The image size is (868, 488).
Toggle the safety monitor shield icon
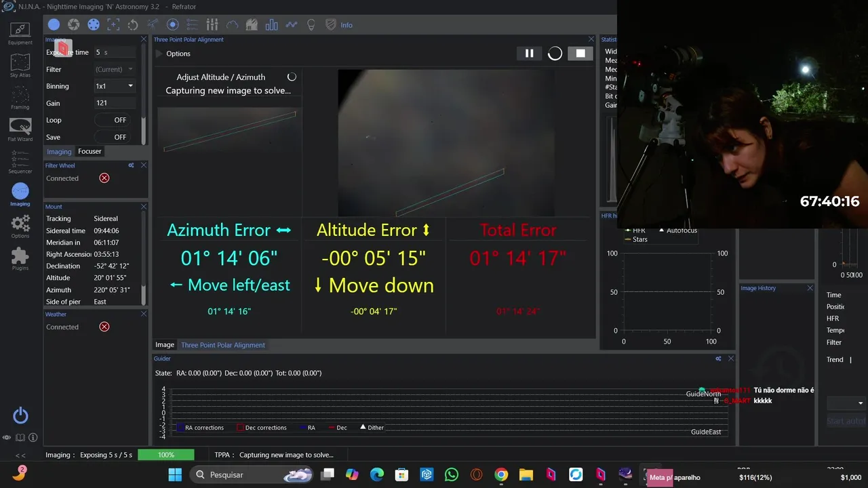click(x=331, y=25)
